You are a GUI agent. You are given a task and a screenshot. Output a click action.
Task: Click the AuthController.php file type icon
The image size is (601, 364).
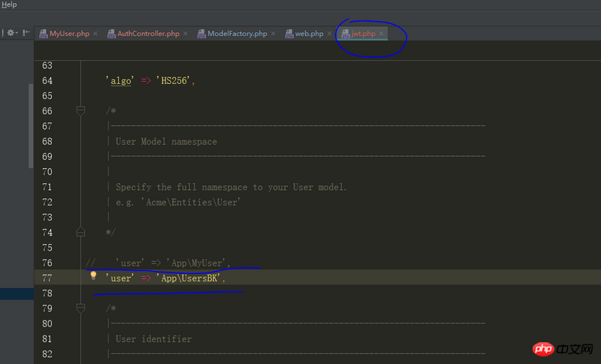(x=111, y=34)
